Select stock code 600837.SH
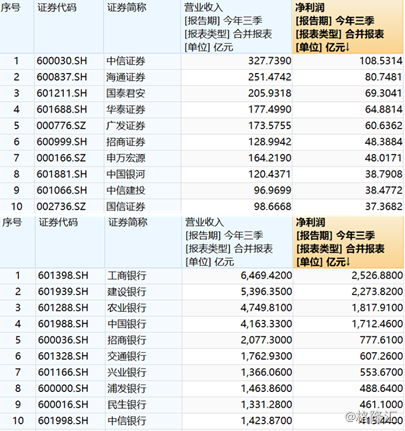 (62, 77)
